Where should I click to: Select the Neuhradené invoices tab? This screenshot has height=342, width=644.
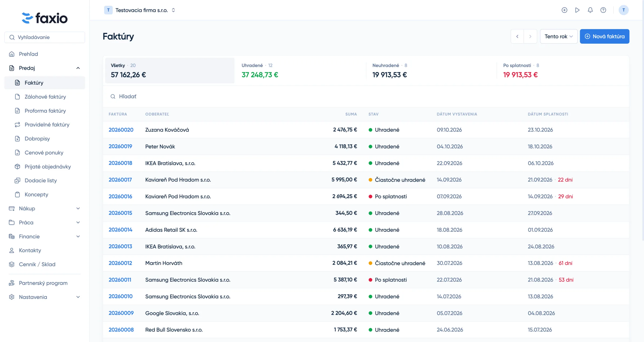click(431, 70)
